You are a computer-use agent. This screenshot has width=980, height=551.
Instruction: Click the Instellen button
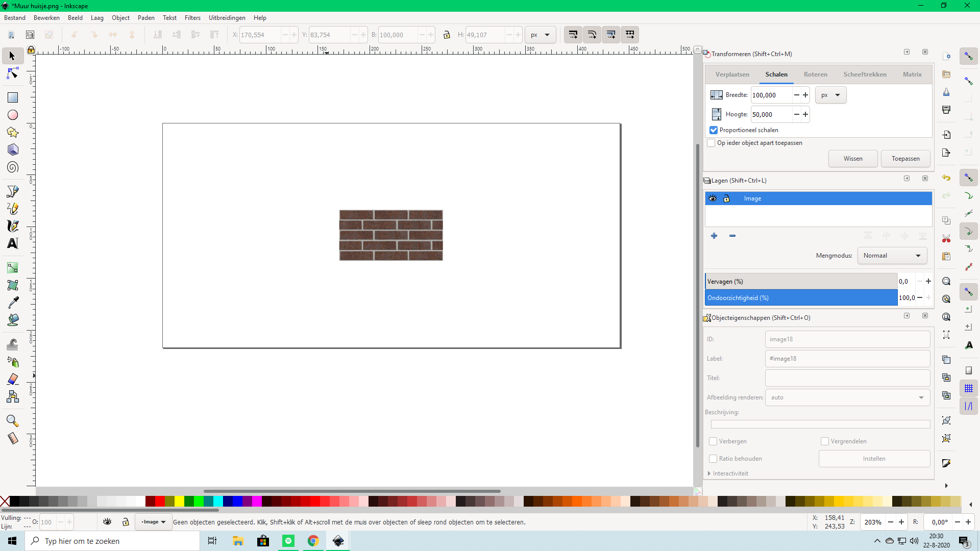pyautogui.click(x=874, y=459)
